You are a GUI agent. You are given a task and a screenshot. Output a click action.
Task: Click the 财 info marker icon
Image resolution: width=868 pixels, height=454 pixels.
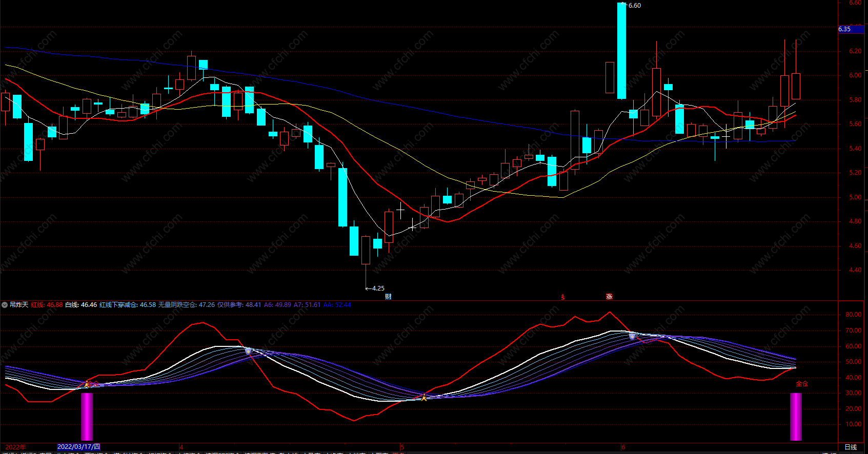click(x=388, y=296)
